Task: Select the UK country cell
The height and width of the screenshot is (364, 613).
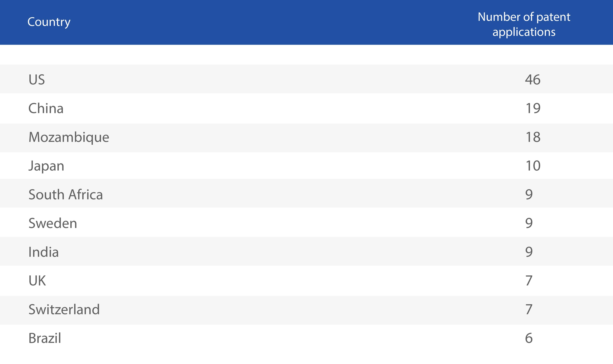Action: [37, 281]
